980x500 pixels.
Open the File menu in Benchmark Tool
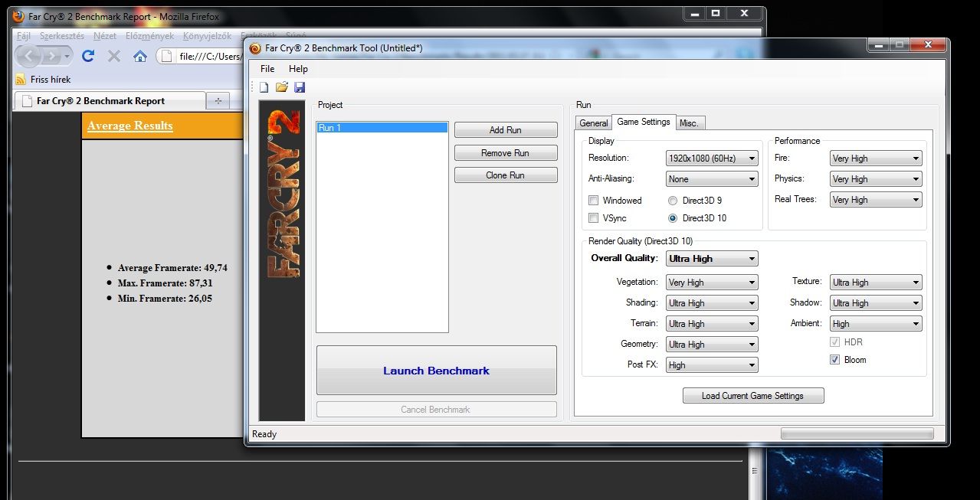pyautogui.click(x=267, y=69)
